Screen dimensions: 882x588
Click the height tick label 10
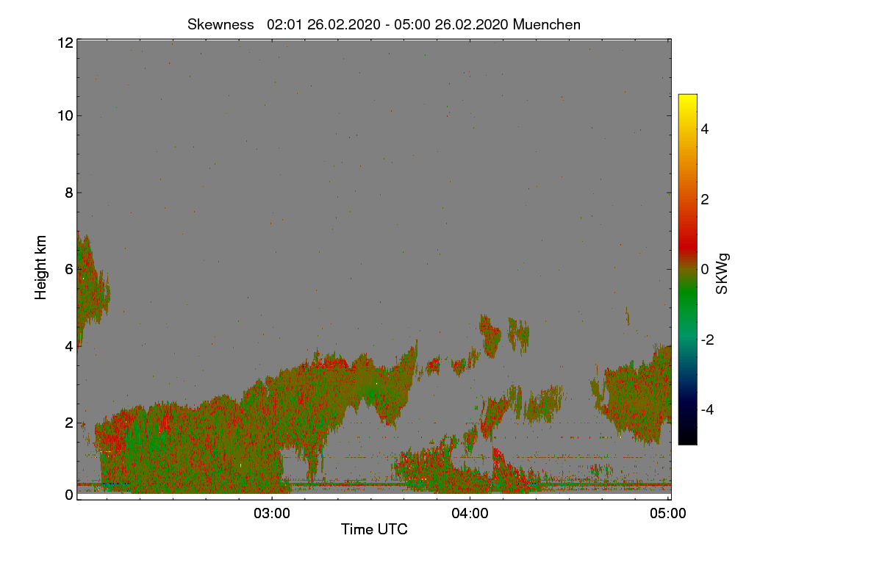coord(65,115)
